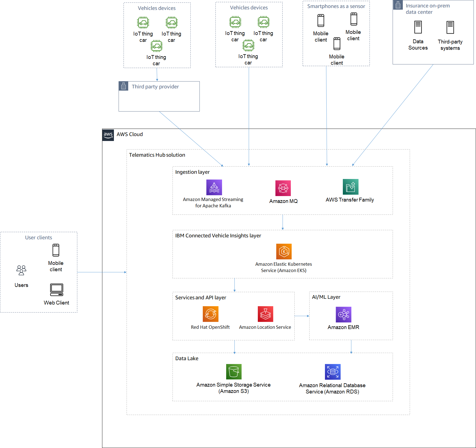
Task: Click the Amazon EMR icon
Action: (344, 314)
